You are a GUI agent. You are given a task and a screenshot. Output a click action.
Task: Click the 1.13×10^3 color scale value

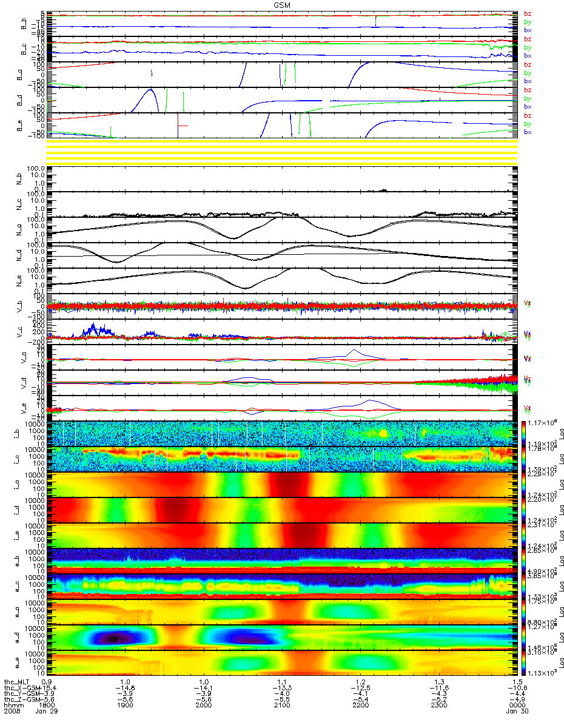pyautogui.click(x=543, y=673)
